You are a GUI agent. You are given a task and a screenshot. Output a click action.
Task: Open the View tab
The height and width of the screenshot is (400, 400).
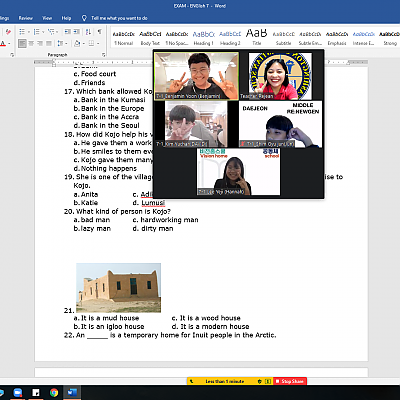[47, 18]
